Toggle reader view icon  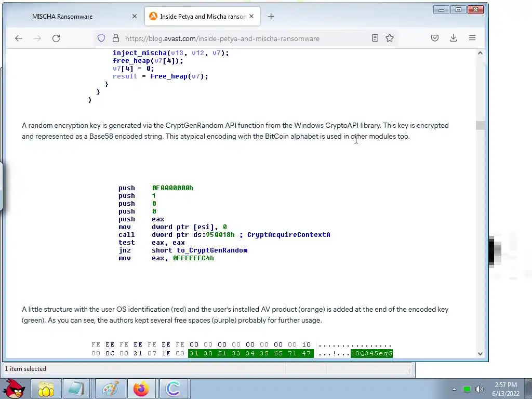(x=375, y=38)
